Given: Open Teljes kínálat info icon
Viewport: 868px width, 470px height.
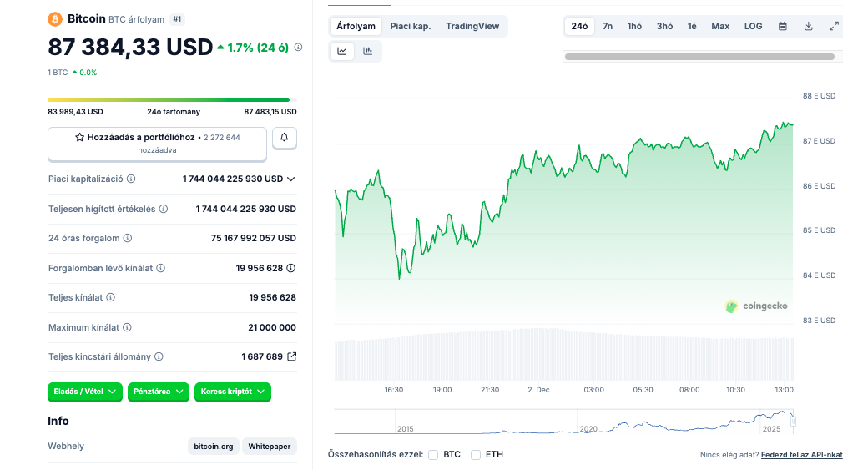Looking at the screenshot, I should pos(111,297).
